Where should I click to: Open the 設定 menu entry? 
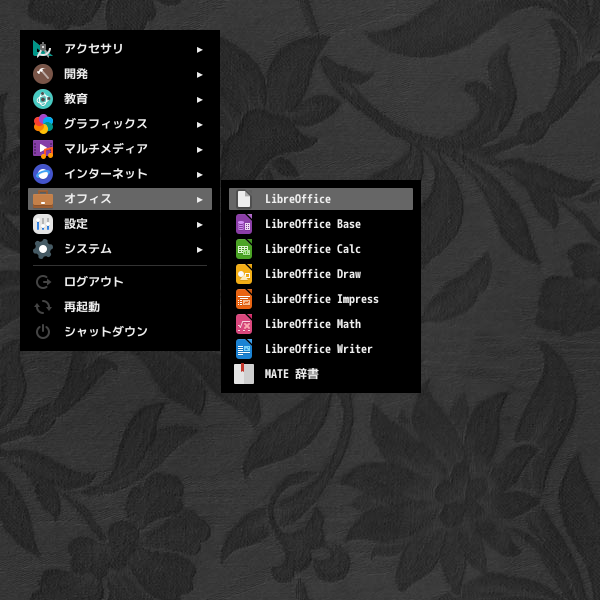[x=120, y=224]
